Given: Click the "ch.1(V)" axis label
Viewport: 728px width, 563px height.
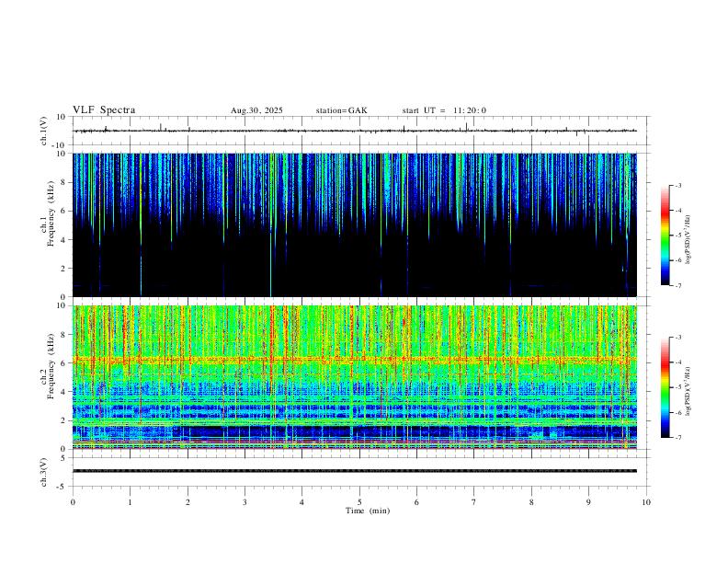Looking at the screenshot, I should point(44,131).
